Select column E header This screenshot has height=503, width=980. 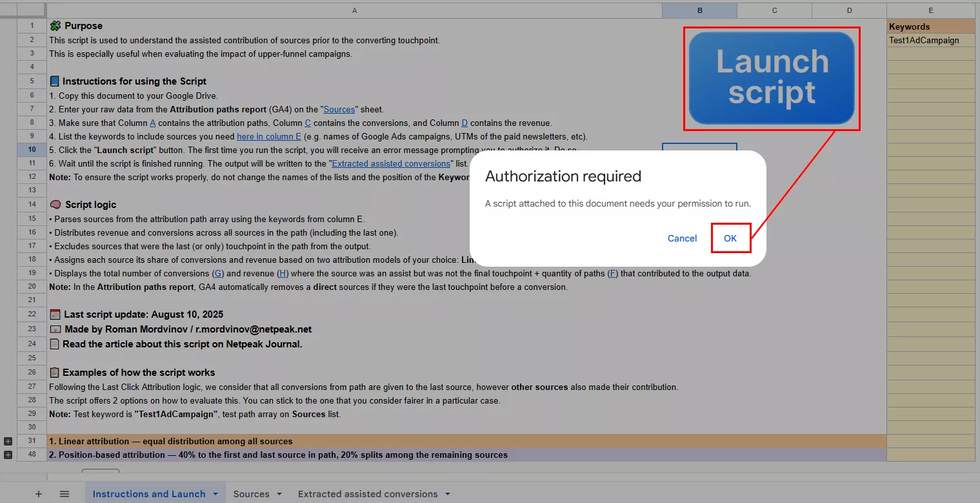pyautogui.click(x=930, y=10)
